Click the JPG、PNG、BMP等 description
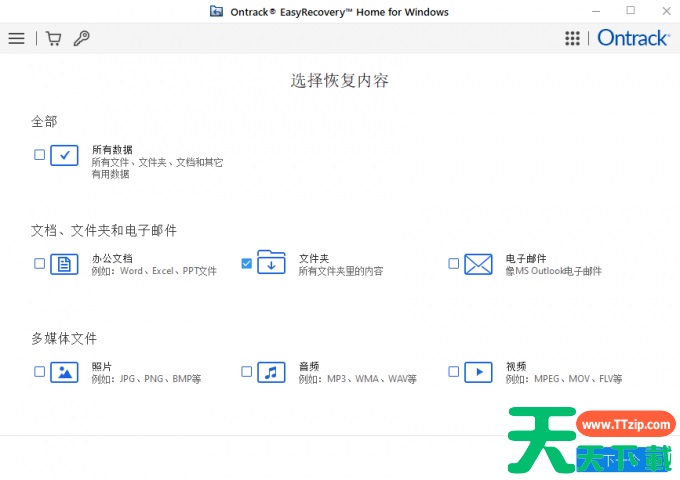The height and width of the screenshot is (480, 680). (x=146, y=379)
